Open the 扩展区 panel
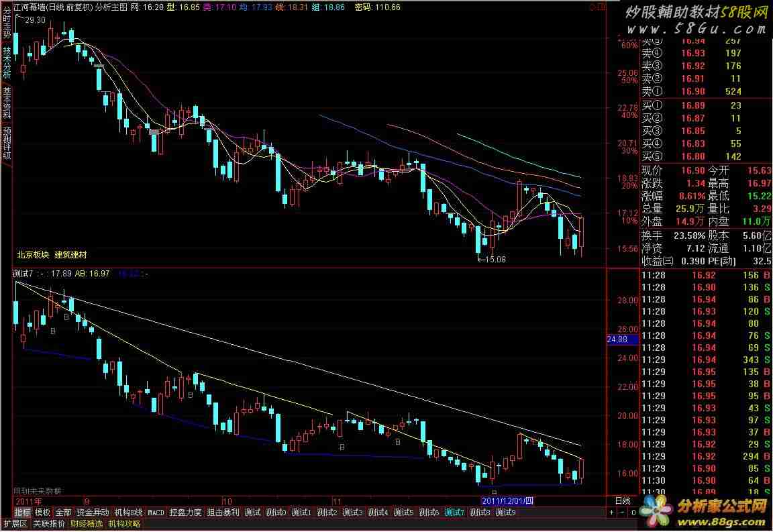Screen dimensions: 773x532 point(15,524)
